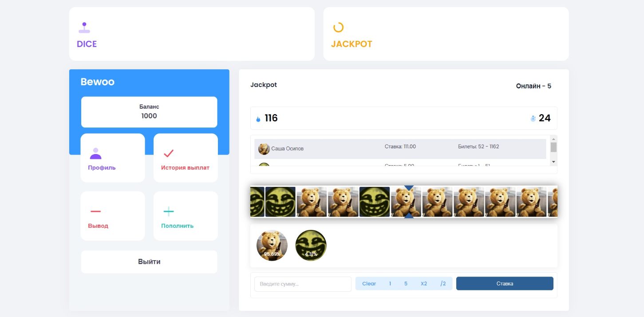The image size is (644, 317).
Task: Double the bet with X2 button
Action: point(424,284)
